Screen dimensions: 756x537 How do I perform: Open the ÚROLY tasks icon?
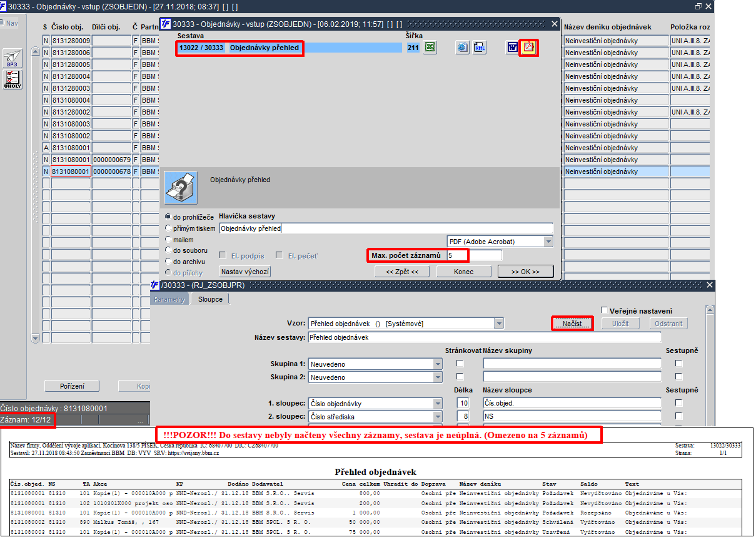pyautogui.click(x=13, y=79)
